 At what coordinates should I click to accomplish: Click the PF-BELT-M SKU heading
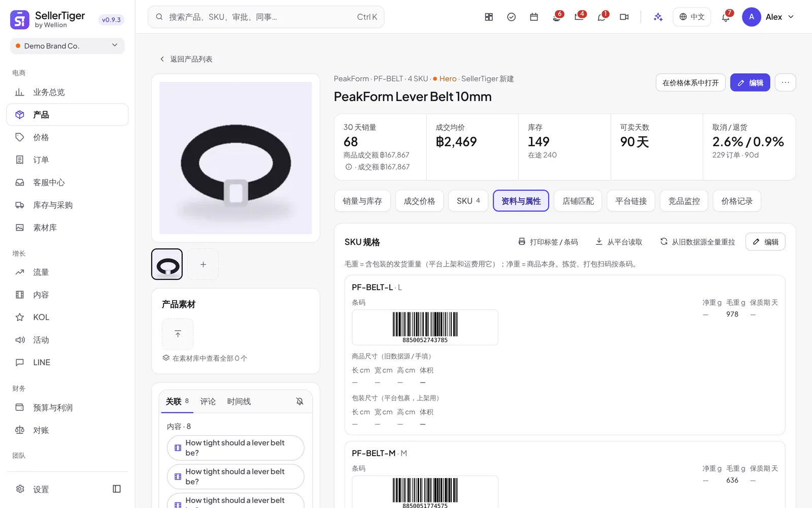[x=379, y=453]
